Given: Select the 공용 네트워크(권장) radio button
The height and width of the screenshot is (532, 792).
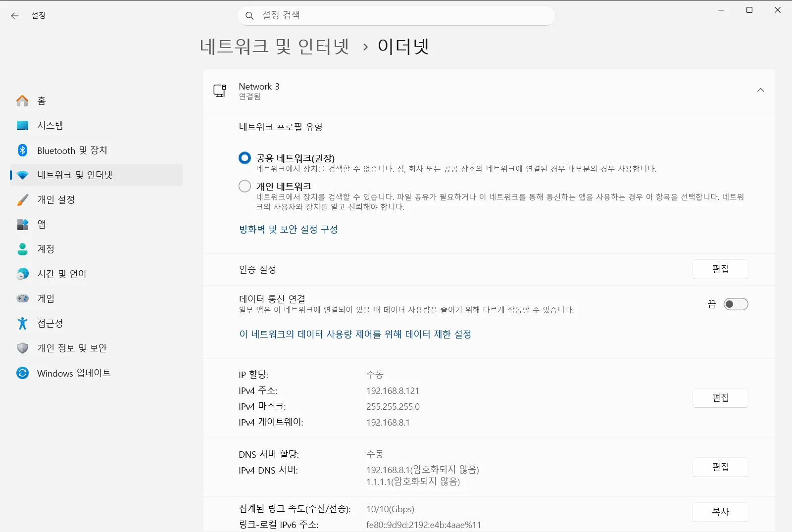Looking at the screenshot, I should pyautogui.click(x=245, y=158).
